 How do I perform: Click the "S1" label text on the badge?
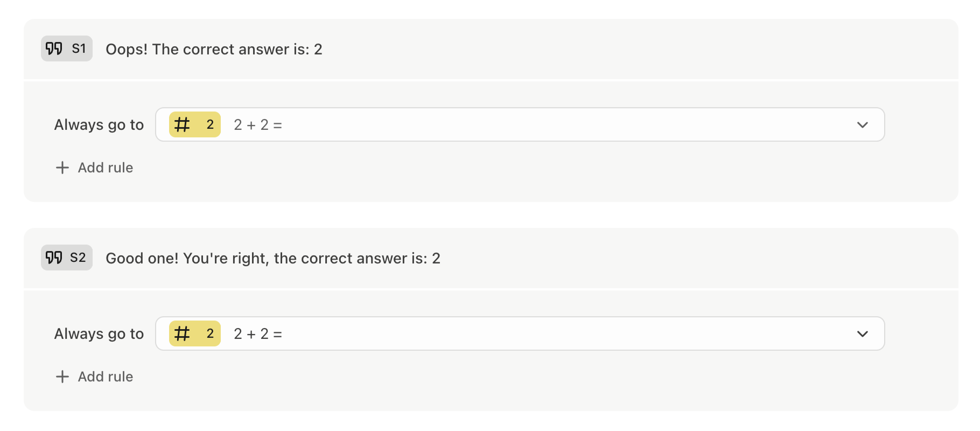coord(79,49)
